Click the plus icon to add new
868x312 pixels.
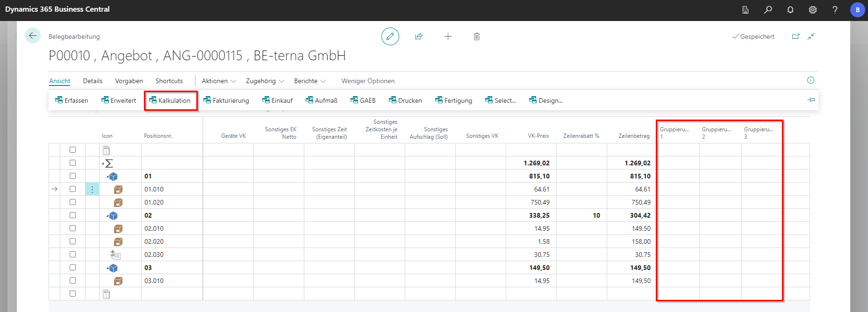point(448,36)
